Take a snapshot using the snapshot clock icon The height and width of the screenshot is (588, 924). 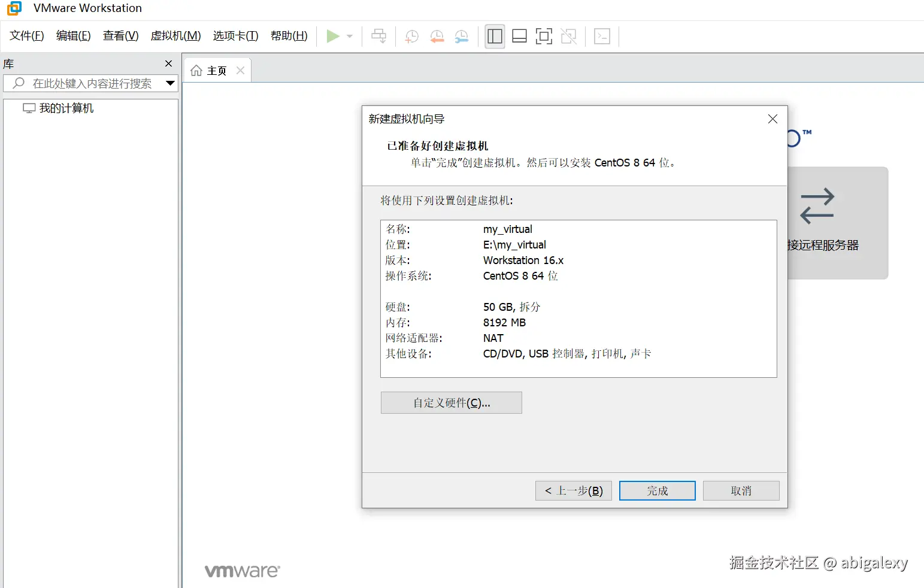click(x=411, y=36)
